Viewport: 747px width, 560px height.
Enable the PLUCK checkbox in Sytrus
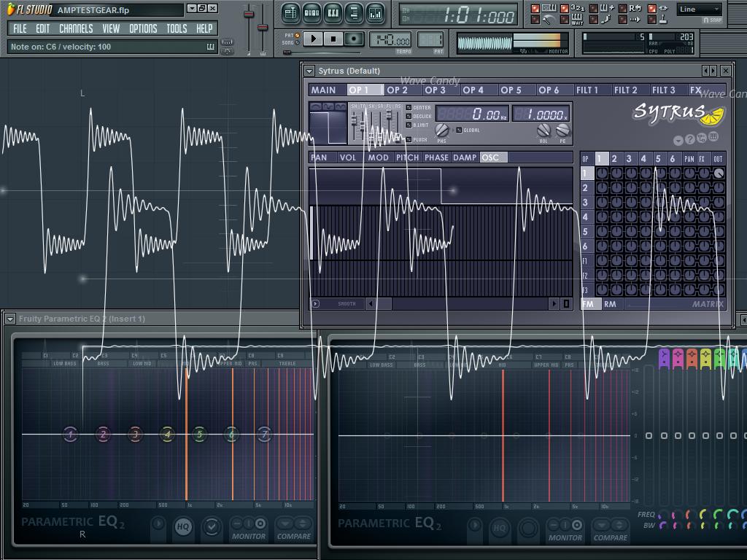[409, 139]
